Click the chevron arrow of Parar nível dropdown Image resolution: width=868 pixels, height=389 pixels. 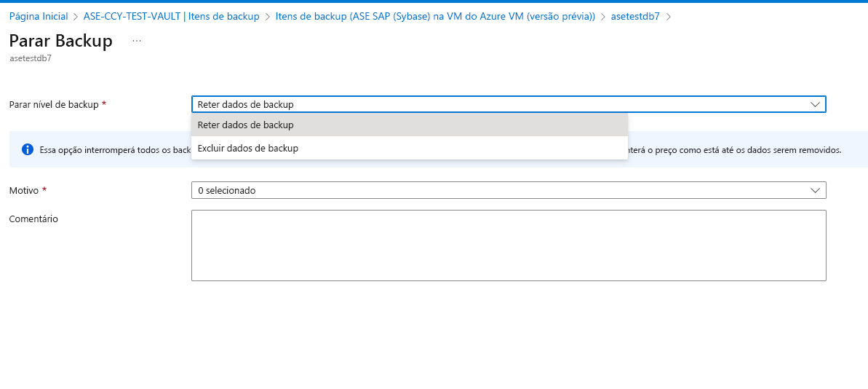[x=815, y=104]
